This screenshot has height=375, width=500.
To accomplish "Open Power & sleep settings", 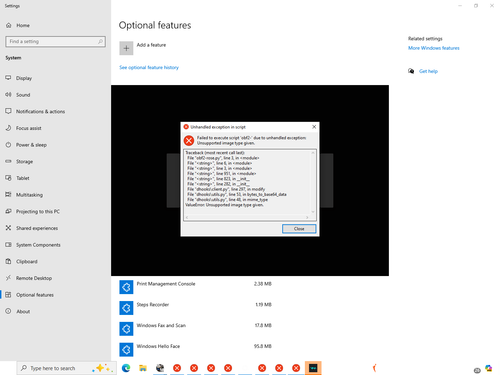I will click(31, 145).
